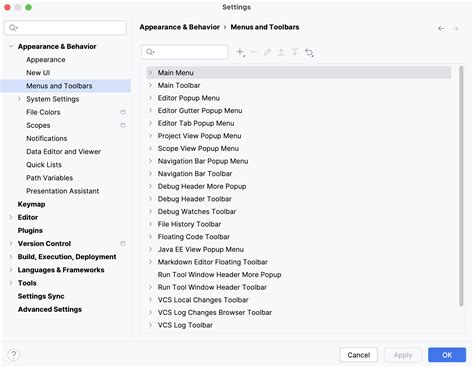Expand Build, Execution, Deployment section
474x368 pixels.
pos(11,257)
